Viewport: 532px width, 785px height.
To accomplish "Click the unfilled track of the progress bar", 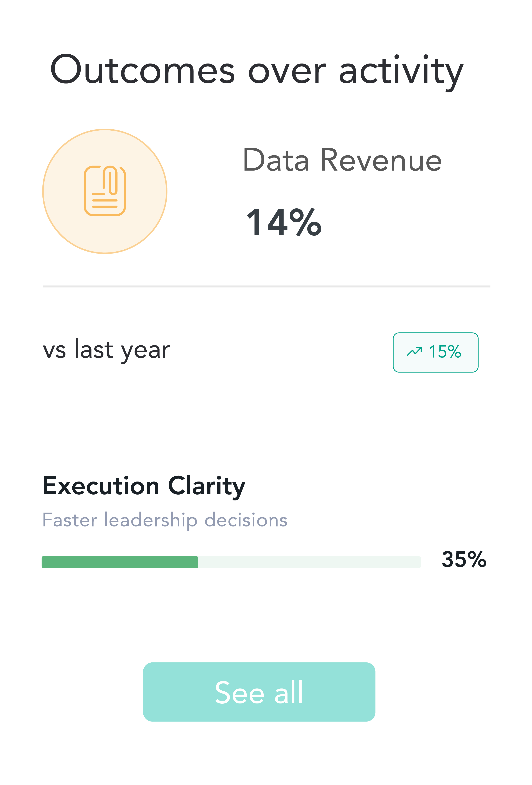I will [309, 562].
